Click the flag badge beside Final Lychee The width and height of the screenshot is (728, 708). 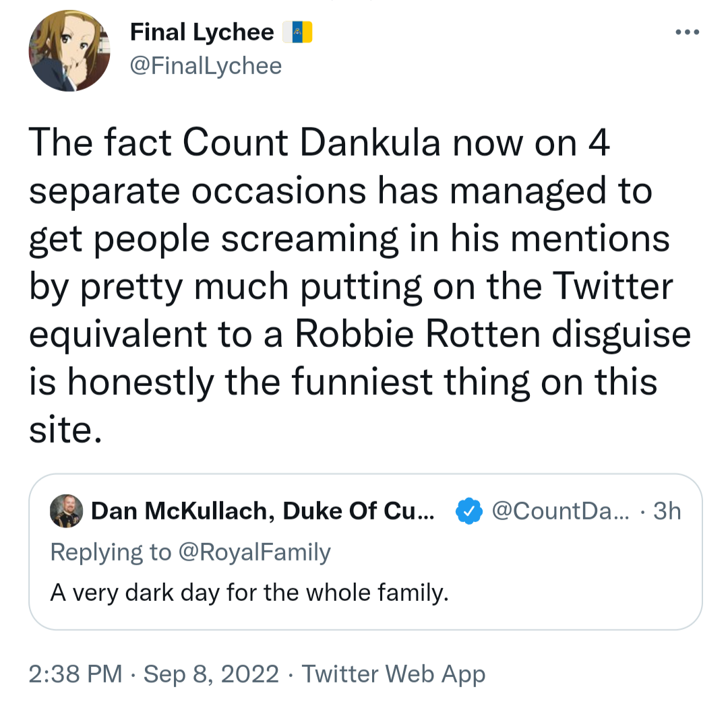(297, 32)
